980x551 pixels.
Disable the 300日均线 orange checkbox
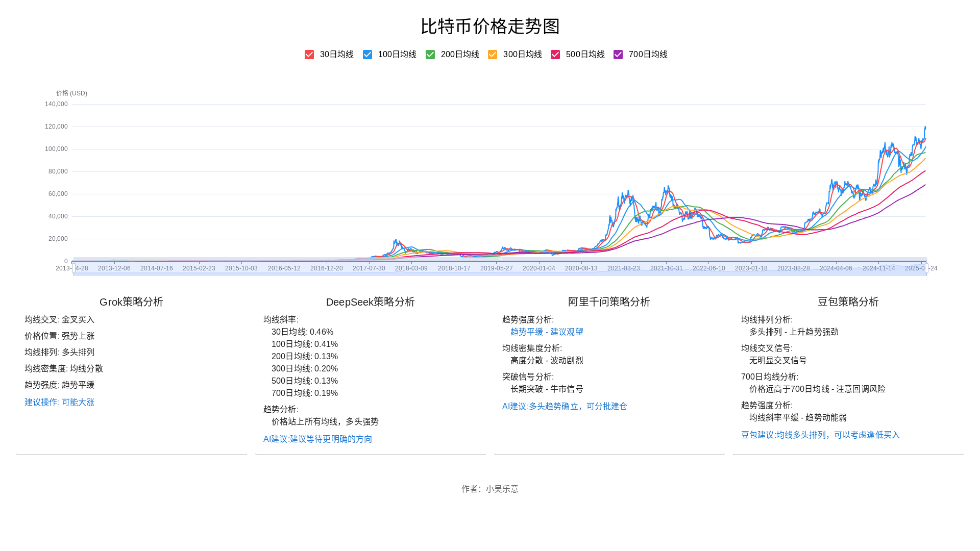(493, 55)
